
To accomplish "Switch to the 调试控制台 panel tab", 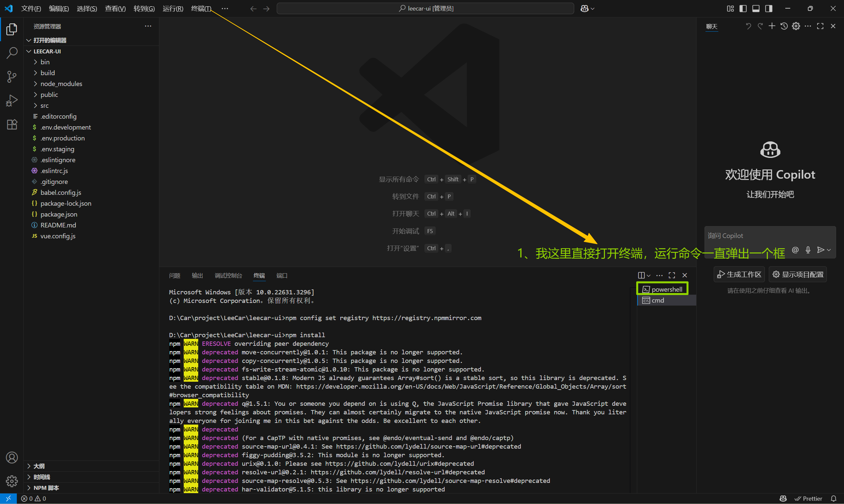I will tap(228, 276).
